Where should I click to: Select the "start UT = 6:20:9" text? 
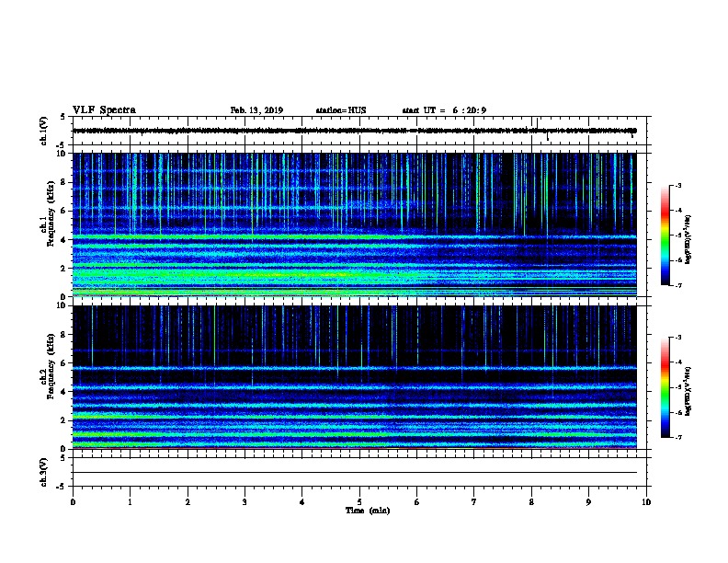444,110
